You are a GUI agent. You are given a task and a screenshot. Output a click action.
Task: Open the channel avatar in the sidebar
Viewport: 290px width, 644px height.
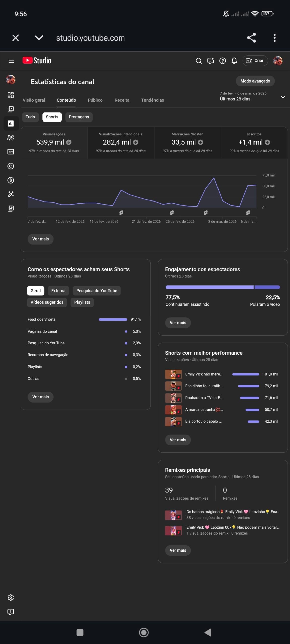click(11, 80)
